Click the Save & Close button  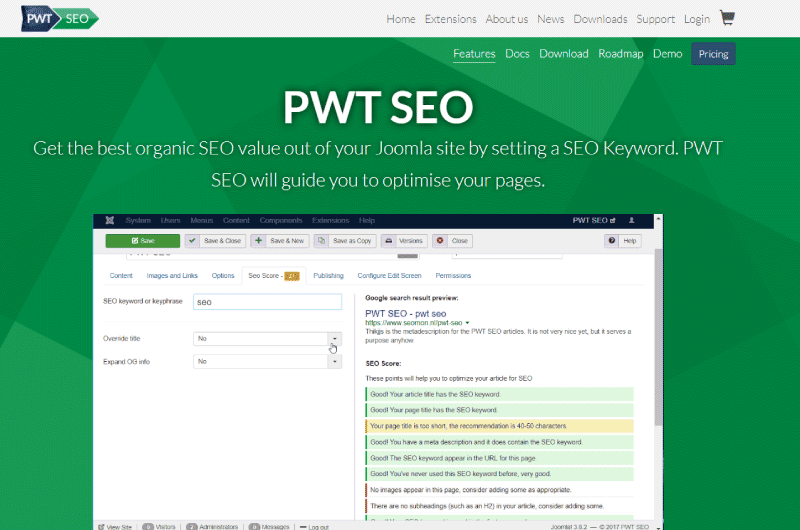coord(215,241)
